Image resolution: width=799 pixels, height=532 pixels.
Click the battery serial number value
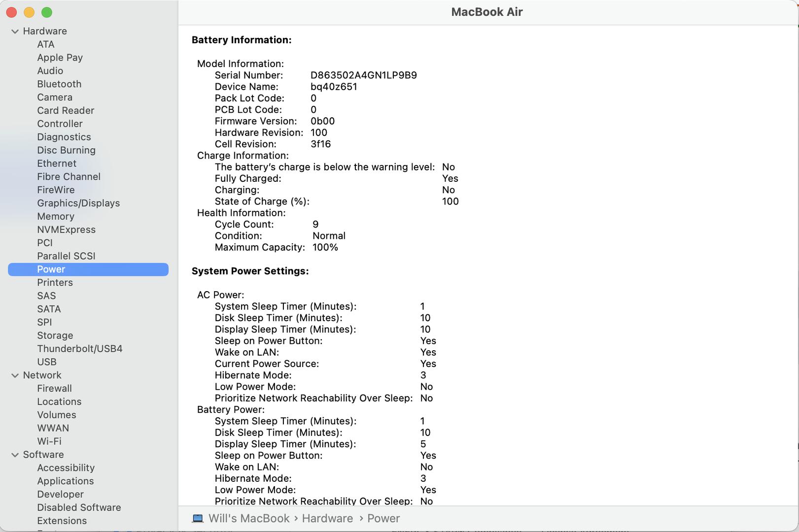pos(363,75)
